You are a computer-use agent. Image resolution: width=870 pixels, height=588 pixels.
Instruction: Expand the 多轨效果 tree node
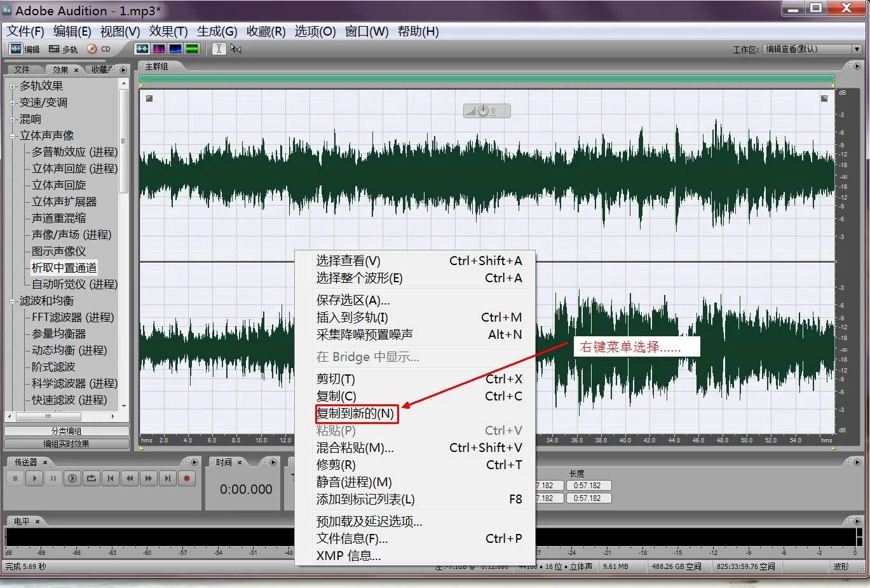coord(12,86)
